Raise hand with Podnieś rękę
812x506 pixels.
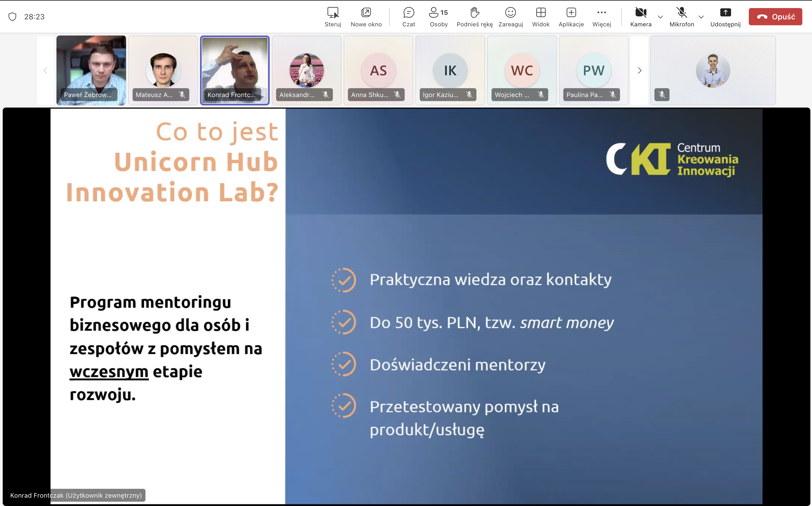pyautogui.click(x=474, y=17)
